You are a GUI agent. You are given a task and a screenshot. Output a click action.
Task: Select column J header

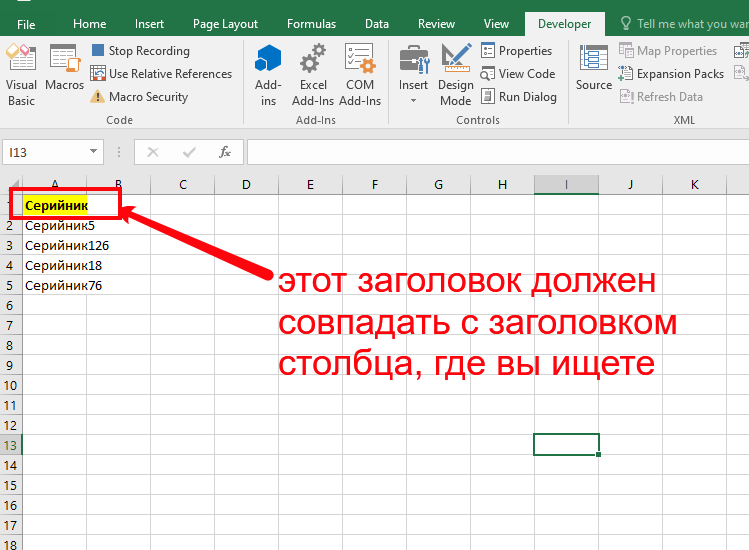coord(631,184)
